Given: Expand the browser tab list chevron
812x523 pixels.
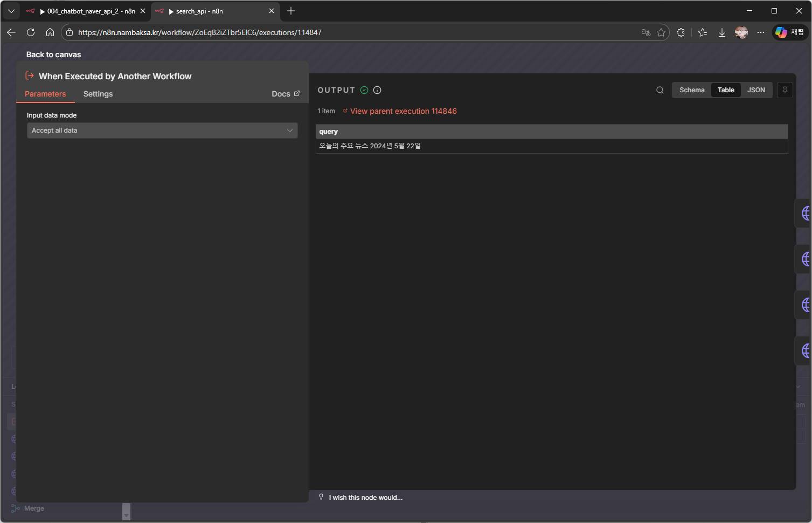Looking at the screenshot, I should pyautogui.click(x=11, y=11).
